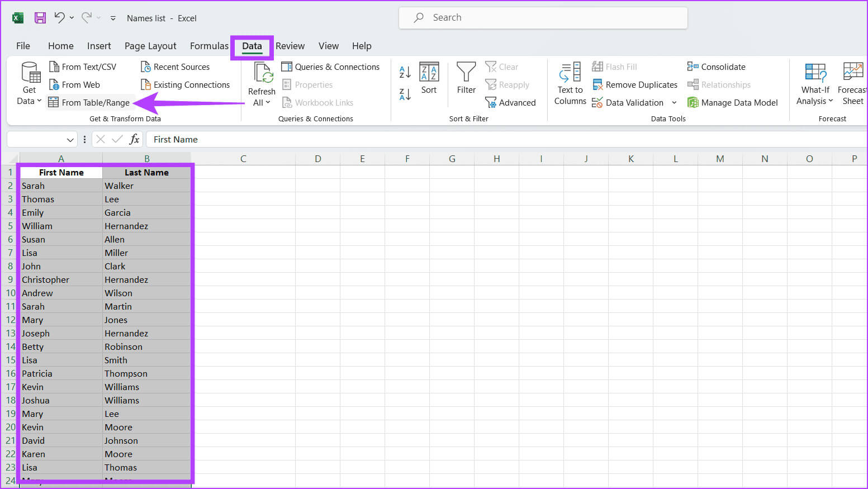Click the Undo arrow icon
868x489 pixels.
(x=59, y=17)
